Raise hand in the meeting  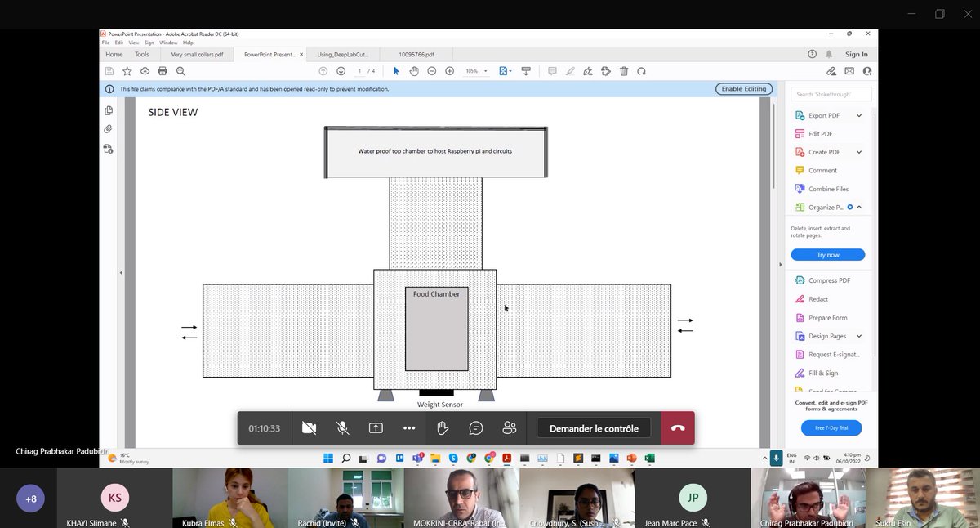443,428
